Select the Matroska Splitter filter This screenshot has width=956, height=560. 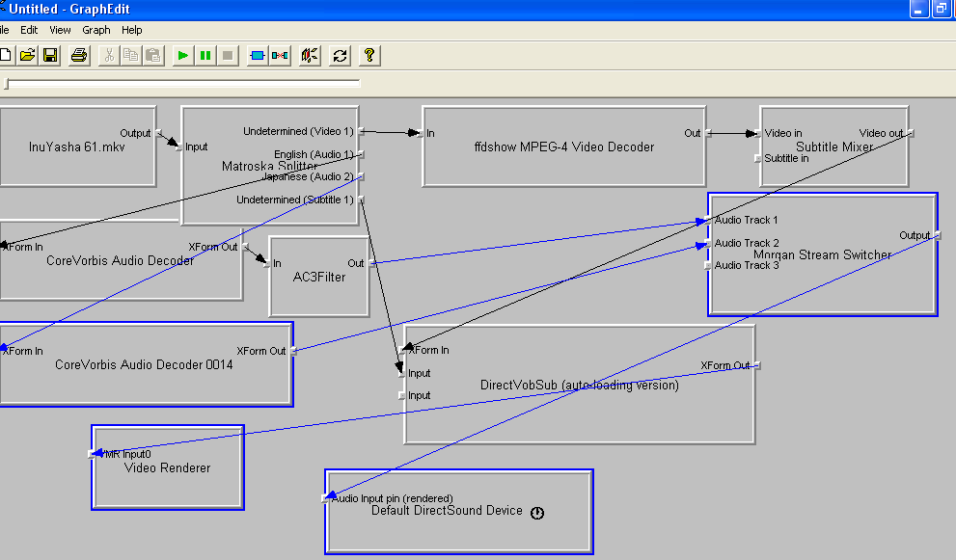pos(269,166)
